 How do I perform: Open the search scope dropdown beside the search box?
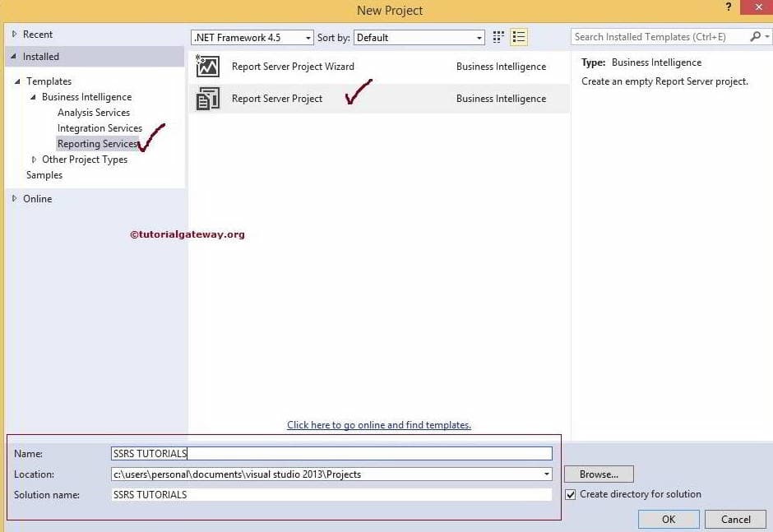(x=767, y=36)
